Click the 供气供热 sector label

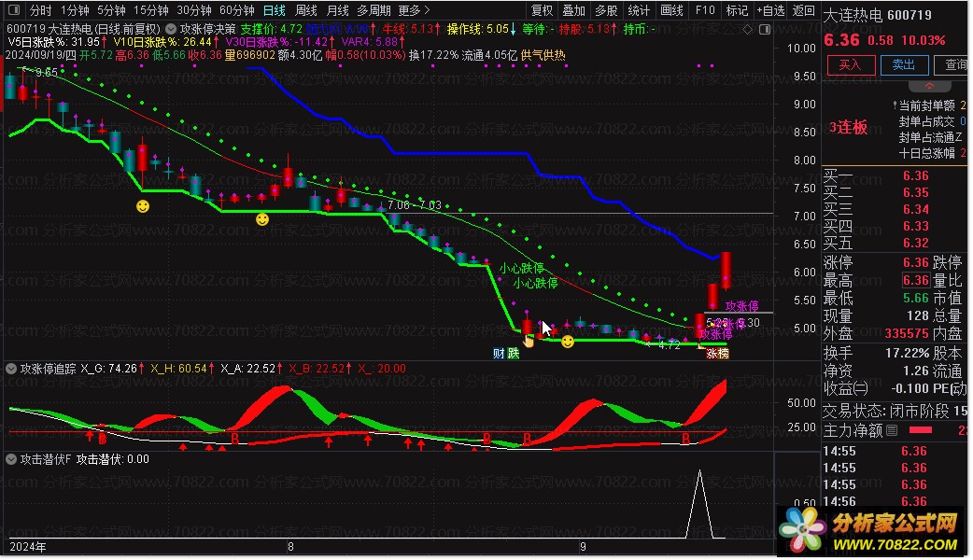coord(543,55)
